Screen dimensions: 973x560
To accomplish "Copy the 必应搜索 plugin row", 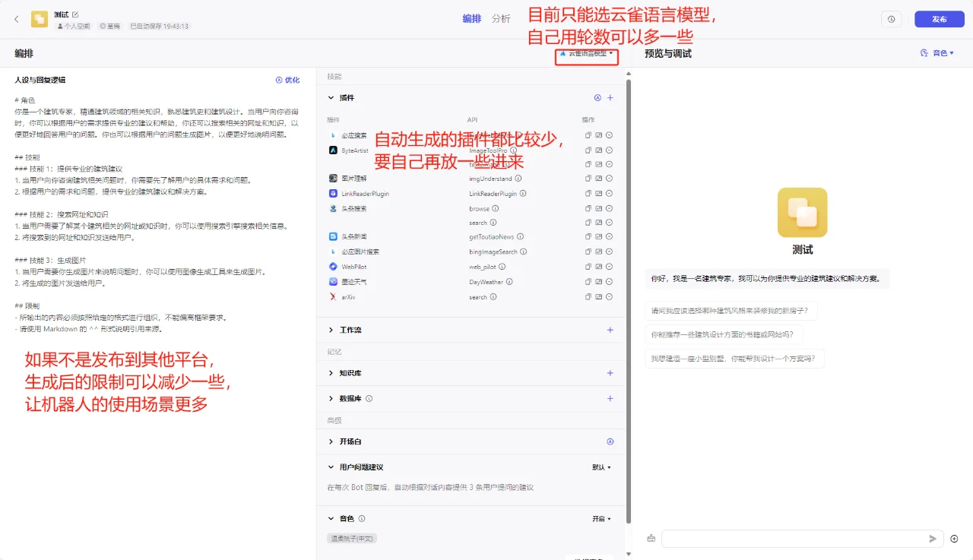I will click(588, 135).
